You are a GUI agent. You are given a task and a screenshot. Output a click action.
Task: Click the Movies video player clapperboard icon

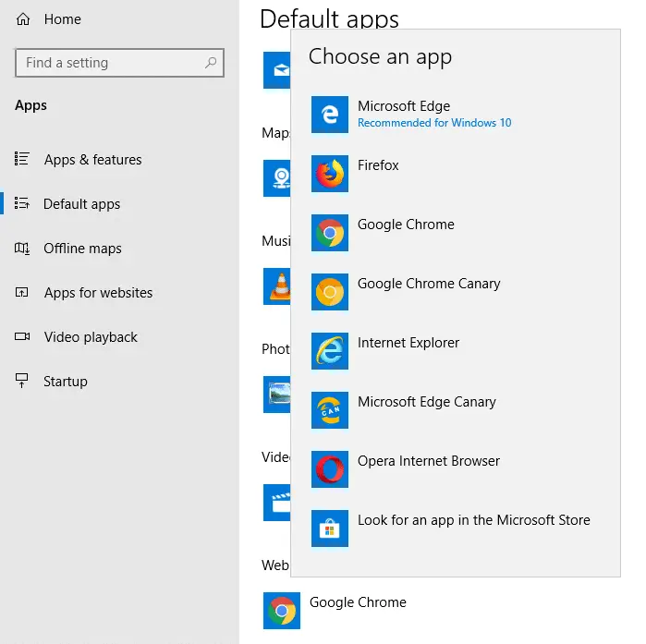pos(277,503)
